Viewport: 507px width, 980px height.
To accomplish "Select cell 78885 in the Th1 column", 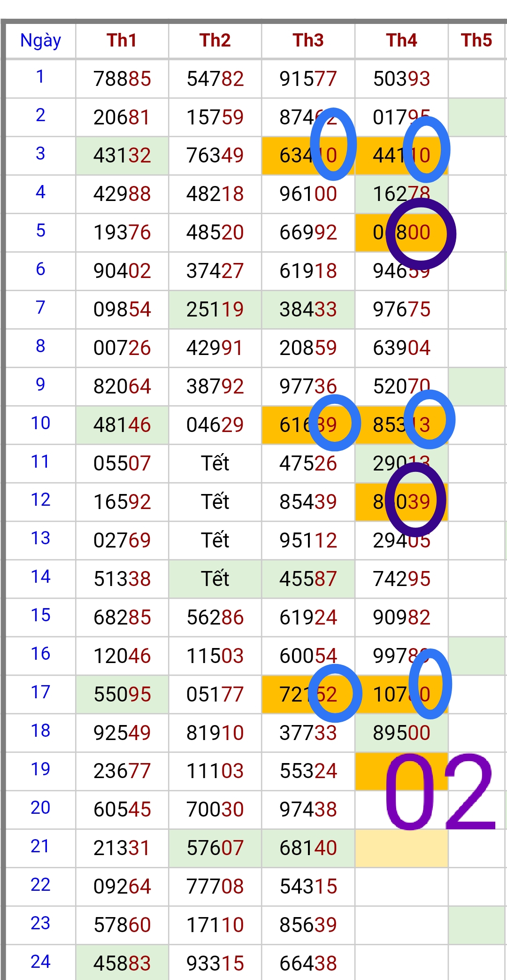I will (x=122, y=78).
